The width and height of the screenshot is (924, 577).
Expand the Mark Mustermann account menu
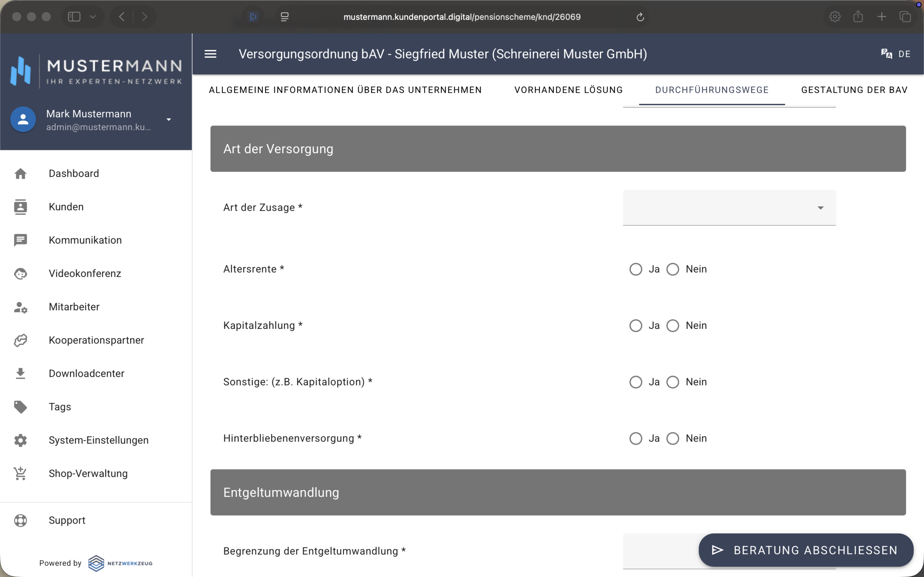(169, 119)
